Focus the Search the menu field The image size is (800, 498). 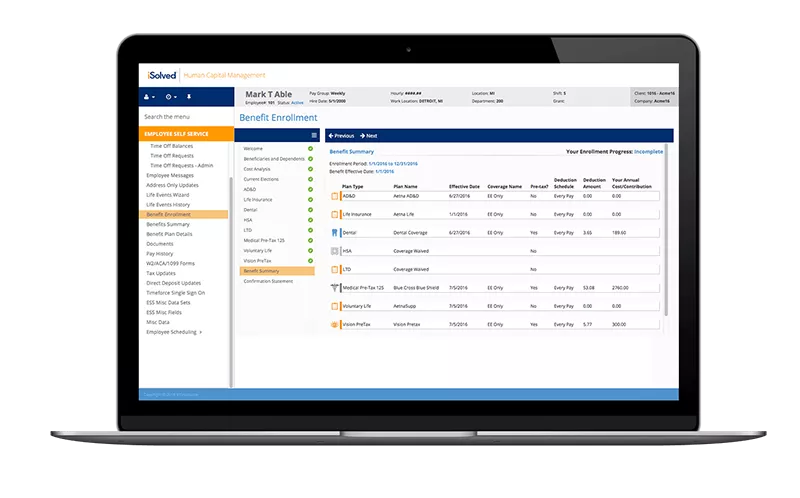tap(186, 117)
